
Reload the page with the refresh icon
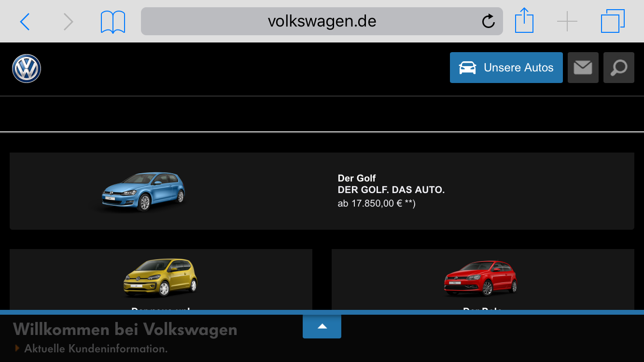489,21
